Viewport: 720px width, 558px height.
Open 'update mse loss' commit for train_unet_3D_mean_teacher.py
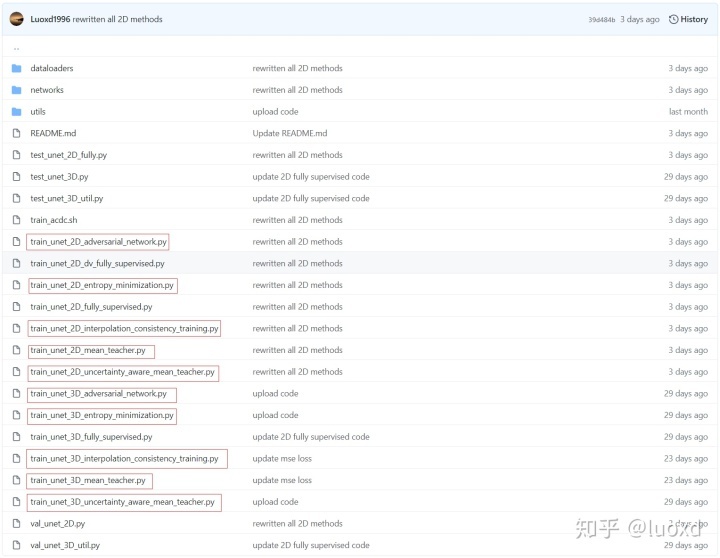point(282,480)
